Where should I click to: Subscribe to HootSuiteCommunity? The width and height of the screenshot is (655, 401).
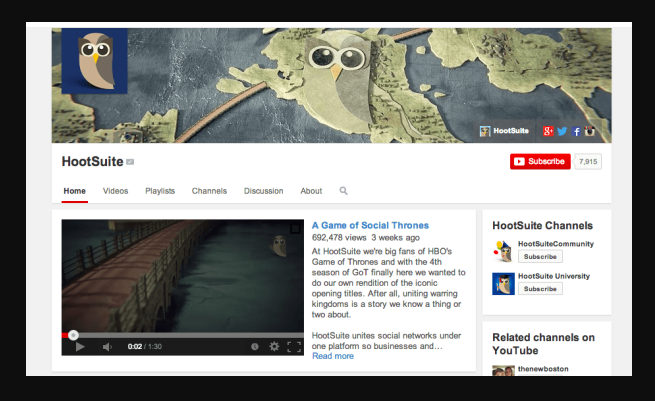(x=540, y=256)
